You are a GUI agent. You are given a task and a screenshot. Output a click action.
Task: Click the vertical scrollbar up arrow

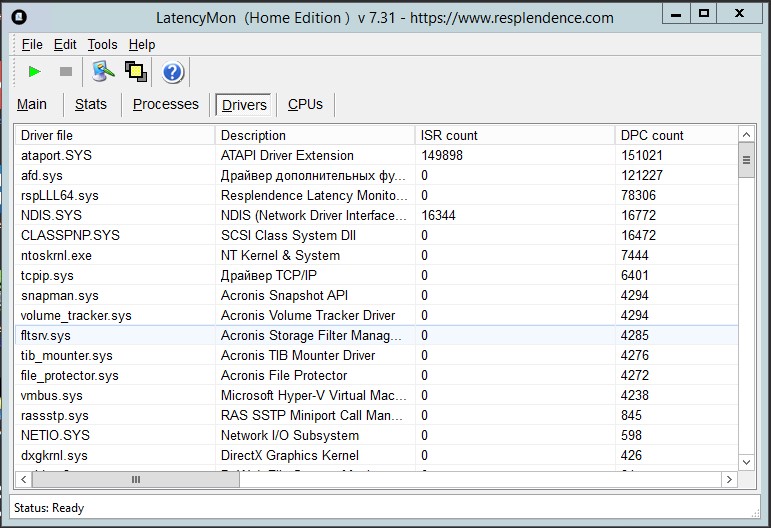coord(746,134)
